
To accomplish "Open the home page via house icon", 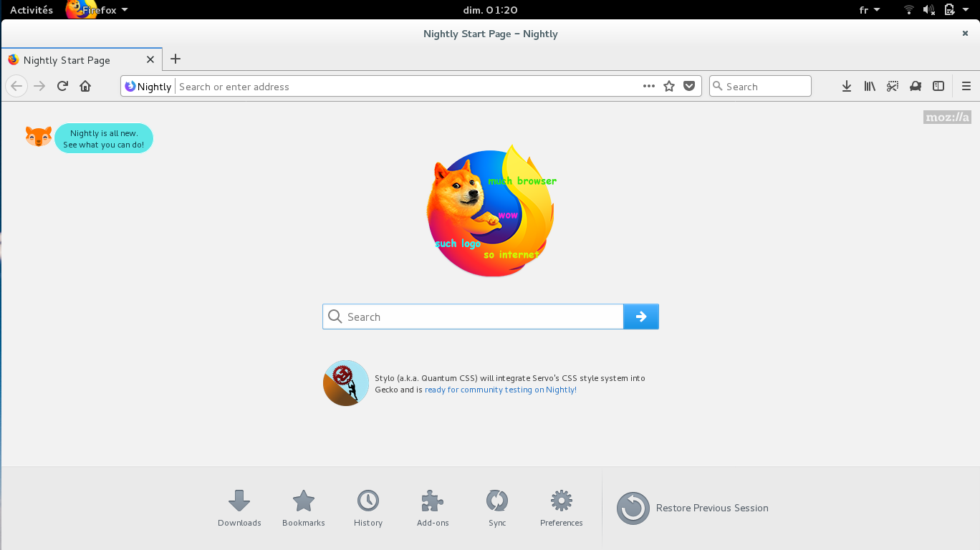I will point(85,86).
